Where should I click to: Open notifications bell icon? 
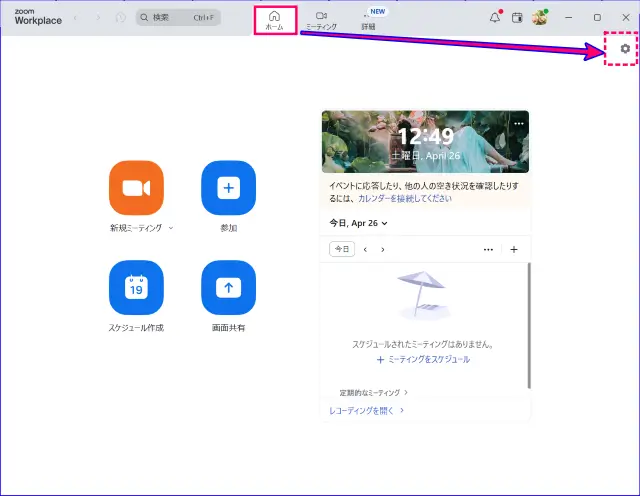pos(495,17)
